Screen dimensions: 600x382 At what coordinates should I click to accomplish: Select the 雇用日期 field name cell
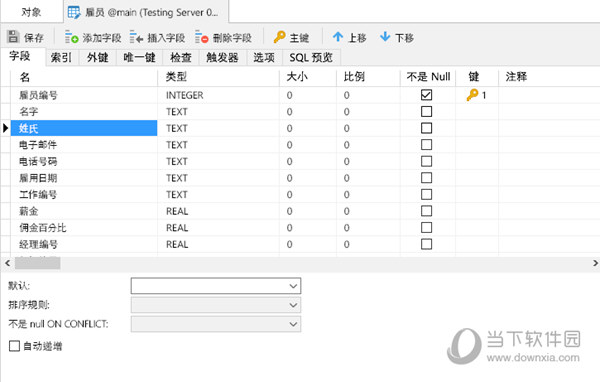pos(84,178)
